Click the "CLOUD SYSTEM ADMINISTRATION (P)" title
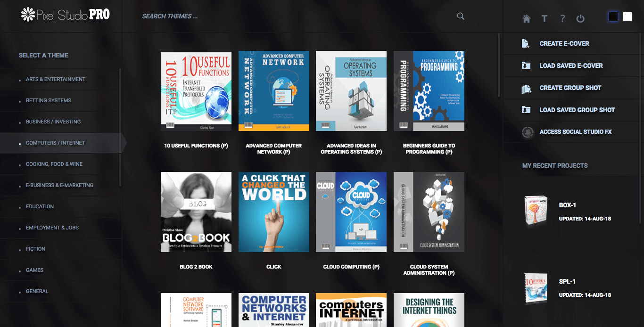Image resolution: width=644 pixels, height=327 pixels. pyautogui.click(x=429, y=270)
